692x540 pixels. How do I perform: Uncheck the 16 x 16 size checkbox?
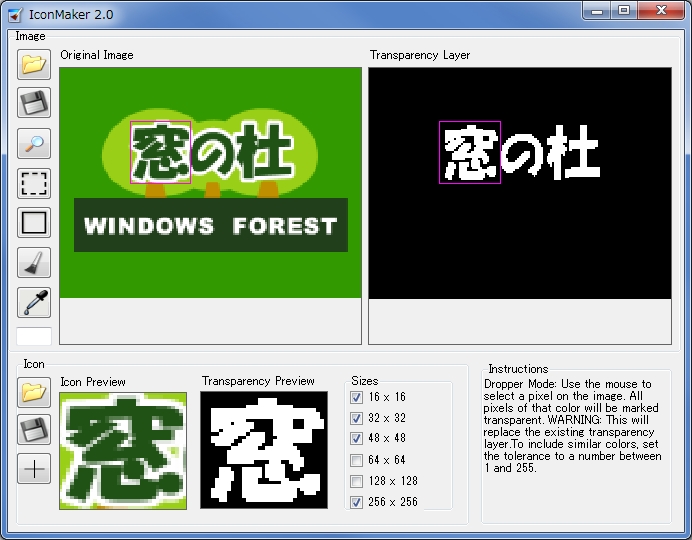pos(356,397)
